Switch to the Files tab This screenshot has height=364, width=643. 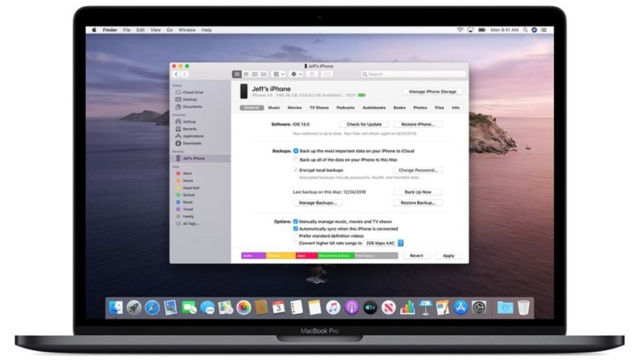(x=439, y=108)
